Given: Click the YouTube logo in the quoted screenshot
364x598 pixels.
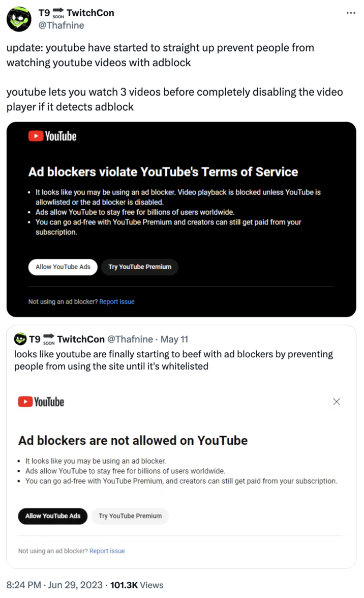Looking at the screenshot, I should pyautogui.click(x=40, y=402).
